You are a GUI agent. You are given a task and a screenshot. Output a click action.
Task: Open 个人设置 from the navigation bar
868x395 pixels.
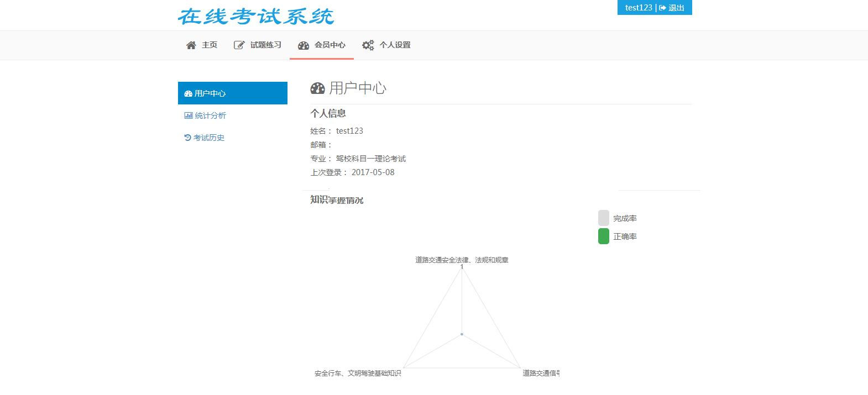[395, 45]
